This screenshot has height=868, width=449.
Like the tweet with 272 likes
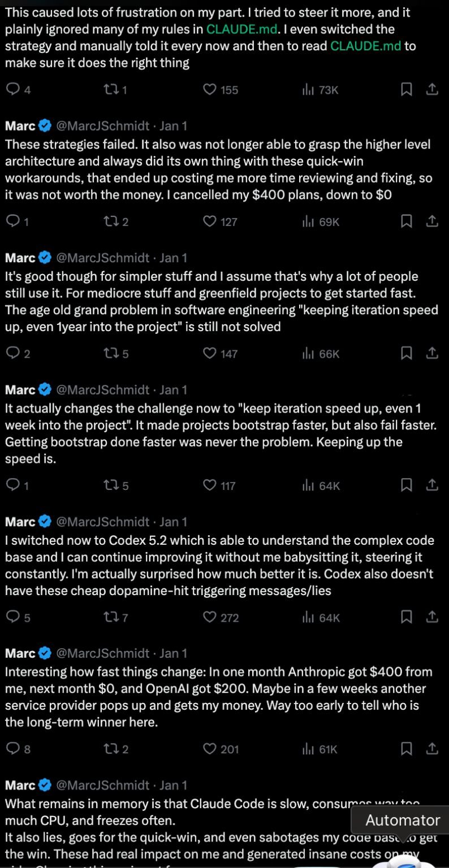click(x=210, y=617)
